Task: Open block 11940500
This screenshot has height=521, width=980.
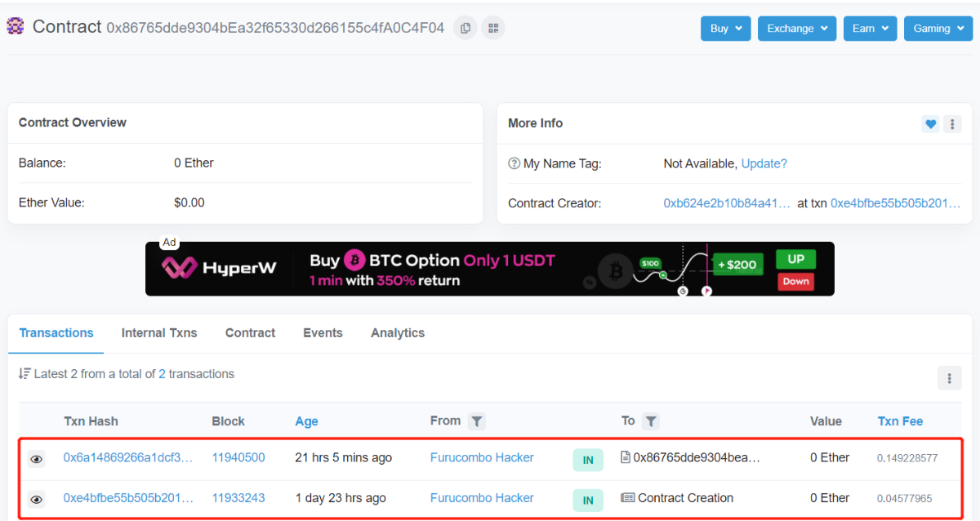Action: point(238,457)
